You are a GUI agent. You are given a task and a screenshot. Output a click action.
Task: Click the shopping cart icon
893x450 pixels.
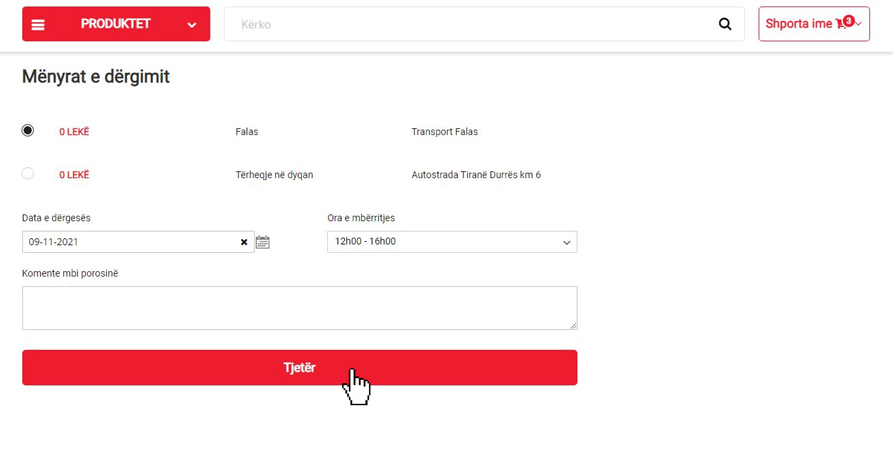841,24
